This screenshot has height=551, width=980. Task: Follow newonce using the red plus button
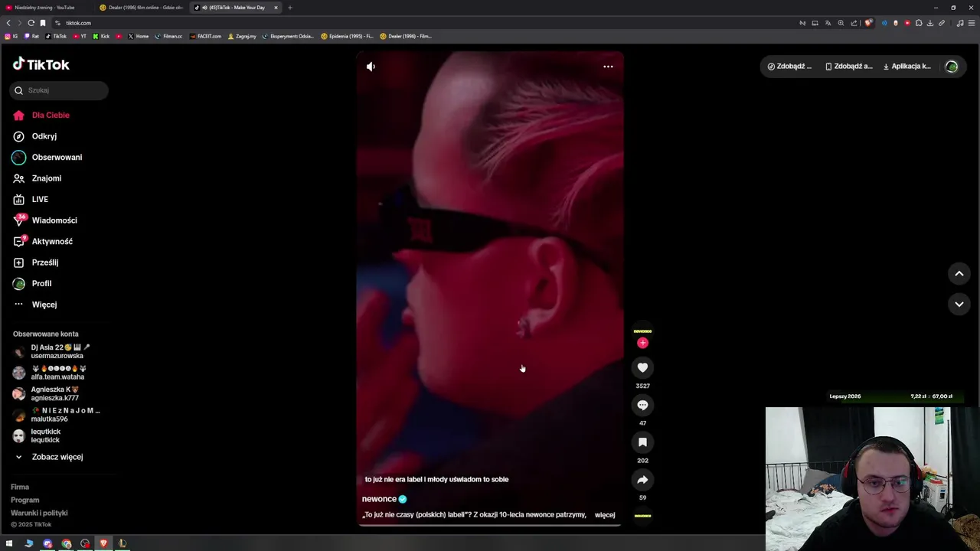(x=642, y=343)
